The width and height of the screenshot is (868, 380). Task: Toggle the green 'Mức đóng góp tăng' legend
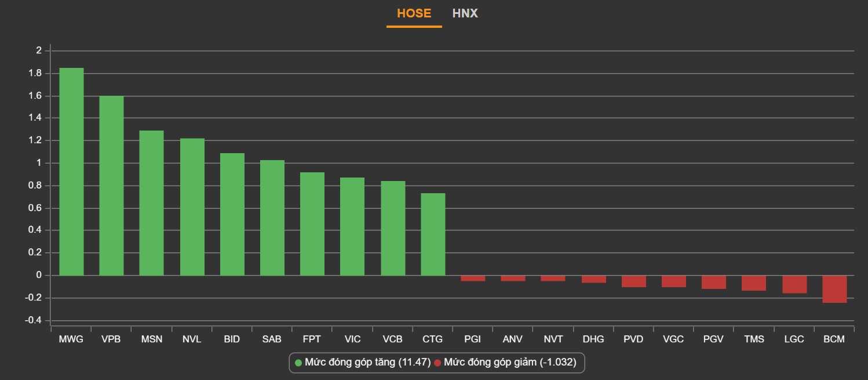click(363, 363)
